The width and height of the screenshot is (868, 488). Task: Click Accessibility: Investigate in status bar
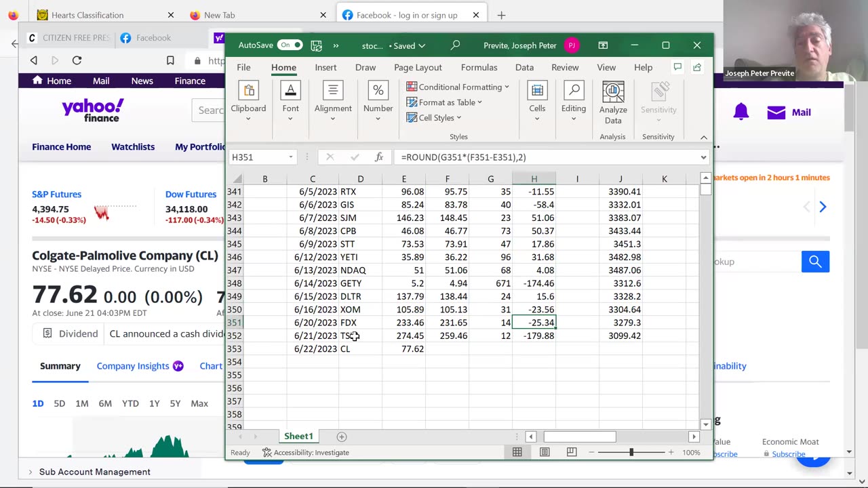(305, 453)
